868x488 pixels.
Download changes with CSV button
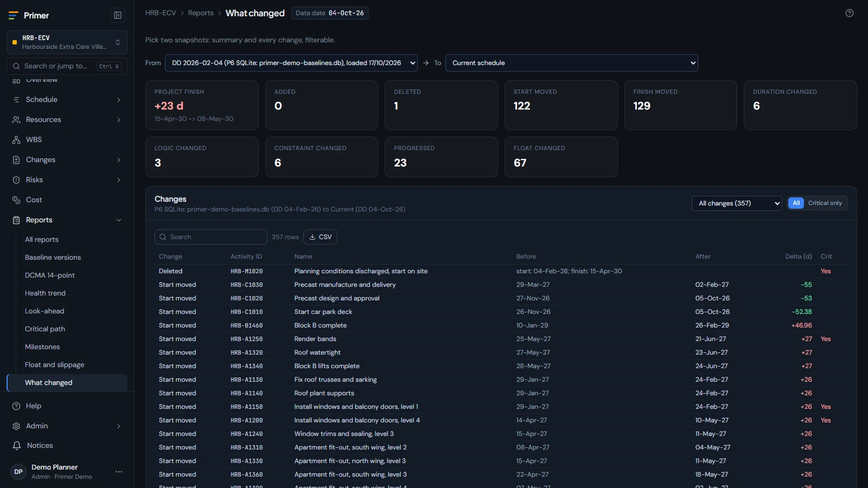point(320,237)
